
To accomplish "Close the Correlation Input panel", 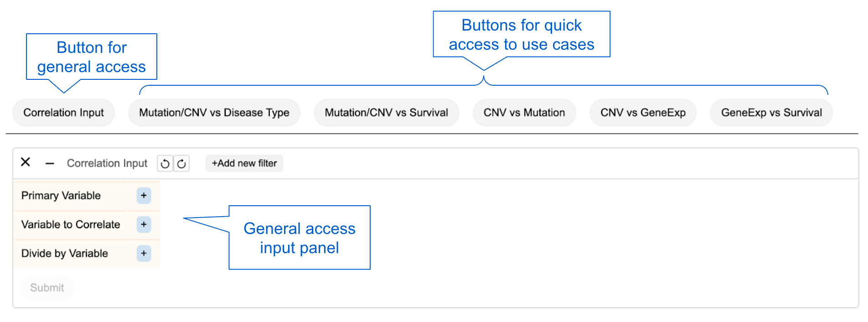I will pos(26,162).
